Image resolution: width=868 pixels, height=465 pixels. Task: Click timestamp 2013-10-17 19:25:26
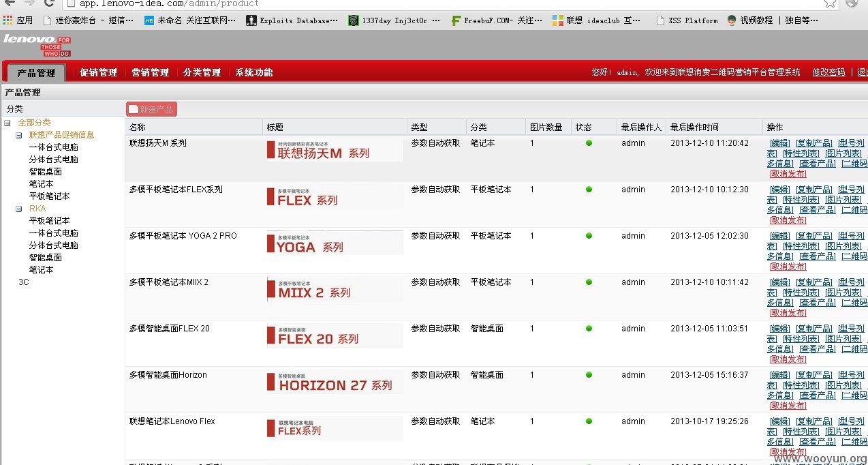pos(709,421)
